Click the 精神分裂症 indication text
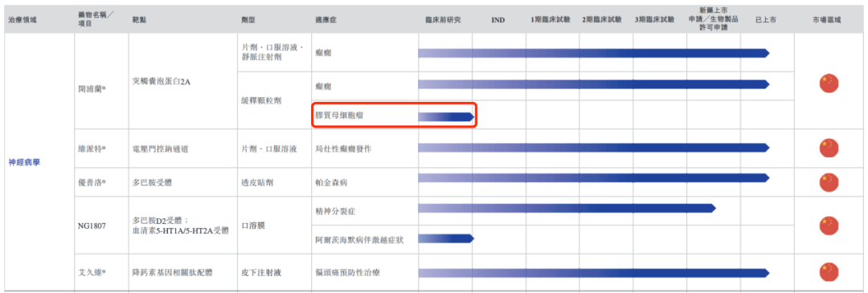The height and width of the screenshot is (293, 868). click(x=335, y=211)
